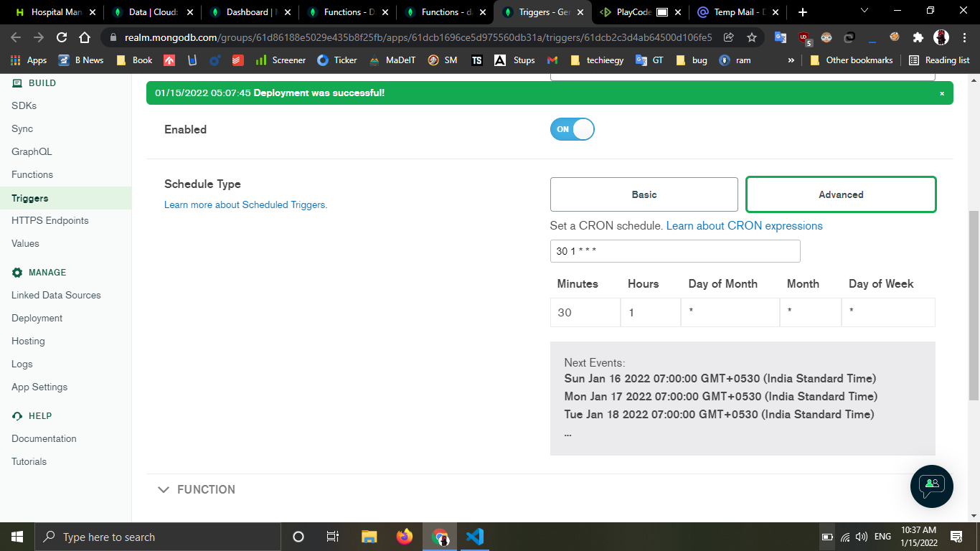Open Learn about CRON expressions link
Image resolution: width=980 pixels, height=551 pixels.
(744, 225)
